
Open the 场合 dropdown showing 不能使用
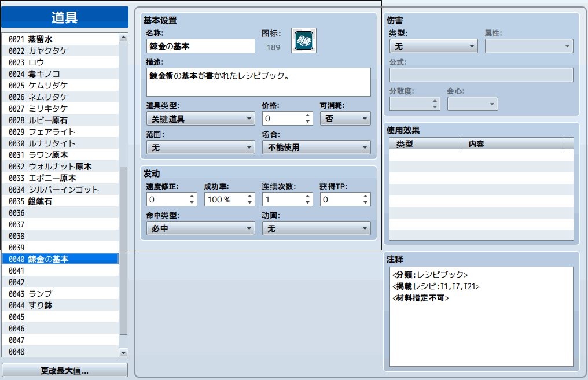(x=317, y=147)
